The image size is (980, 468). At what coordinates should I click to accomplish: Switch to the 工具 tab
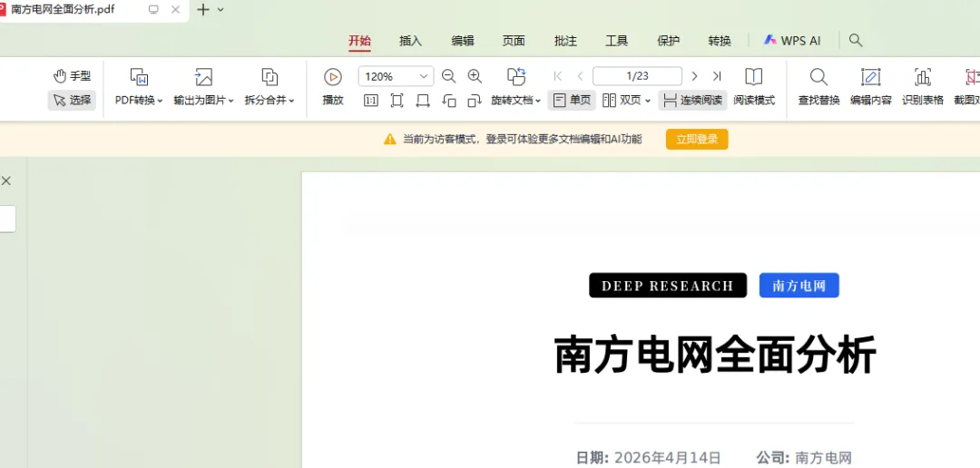click(616, 41)
